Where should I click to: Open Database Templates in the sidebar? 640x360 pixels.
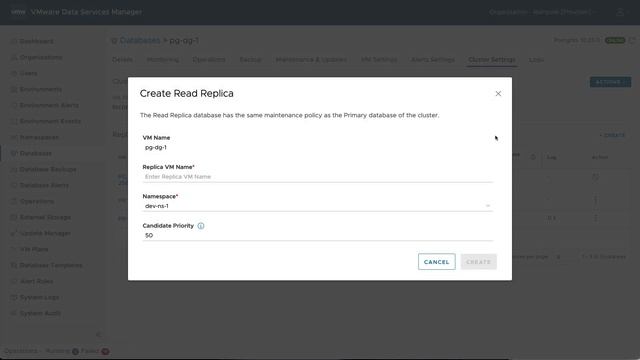click(51, 265)
